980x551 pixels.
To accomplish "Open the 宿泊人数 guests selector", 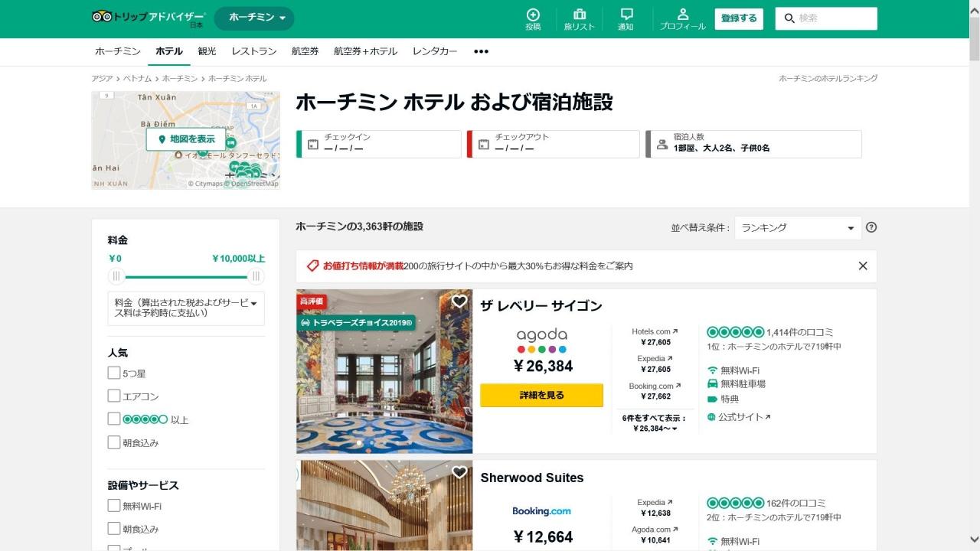I will (x=754, y=144).
